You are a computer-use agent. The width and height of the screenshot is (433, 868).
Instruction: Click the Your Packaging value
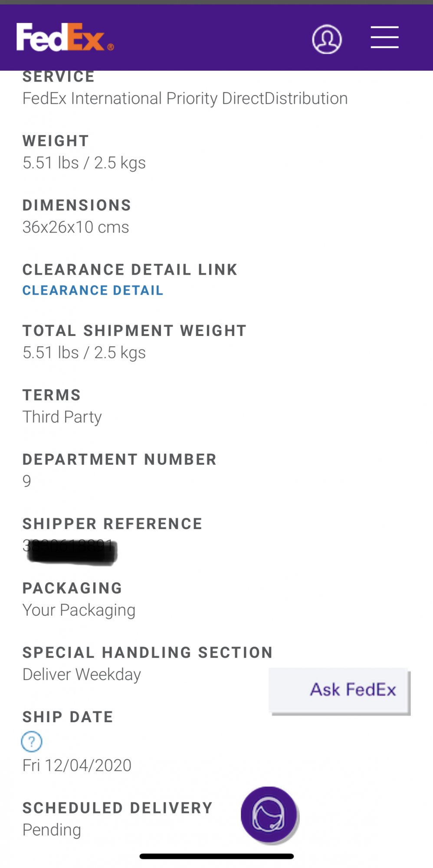pyautogui.click(x=79, y=610)
